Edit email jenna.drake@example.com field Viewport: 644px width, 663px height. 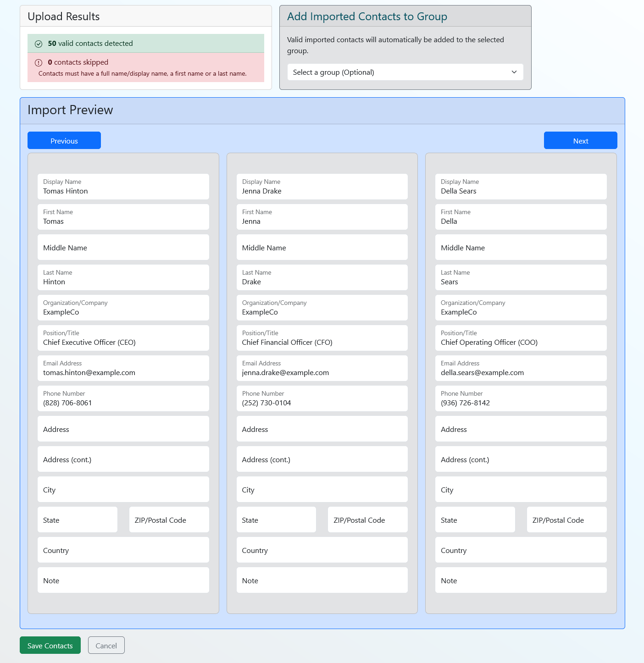[322, 368]
